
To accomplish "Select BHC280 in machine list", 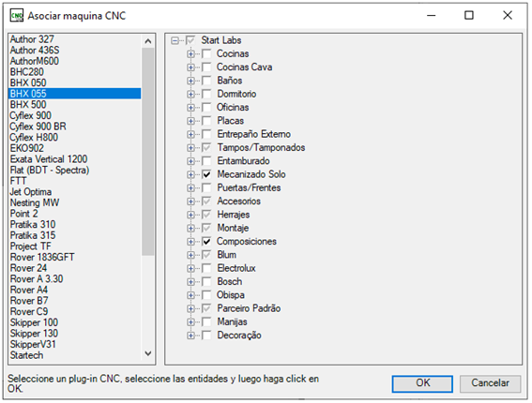I will 75,72.
